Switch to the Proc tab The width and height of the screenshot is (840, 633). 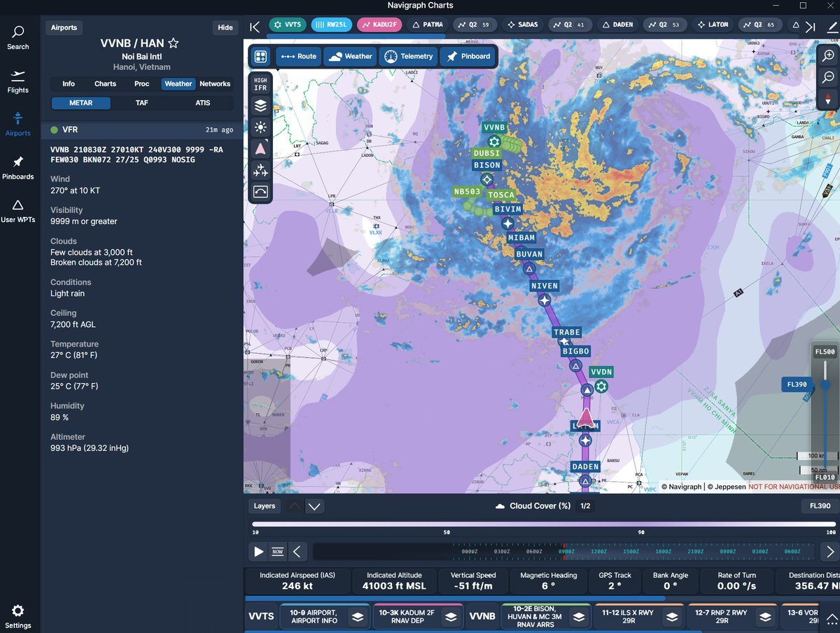[x=142, y=84]
